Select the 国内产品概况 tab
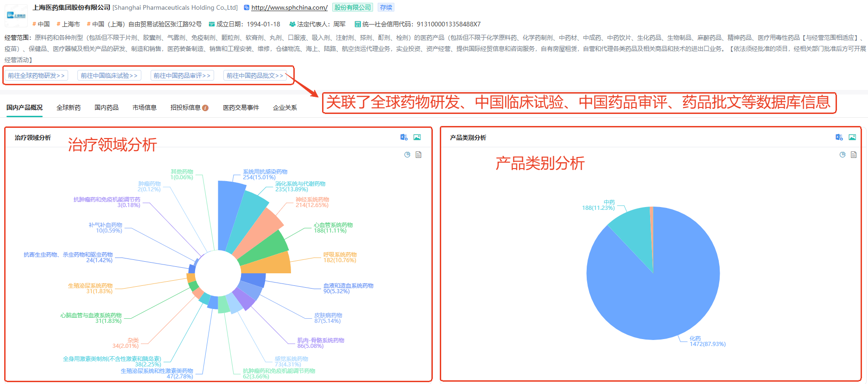 (25, 107)
